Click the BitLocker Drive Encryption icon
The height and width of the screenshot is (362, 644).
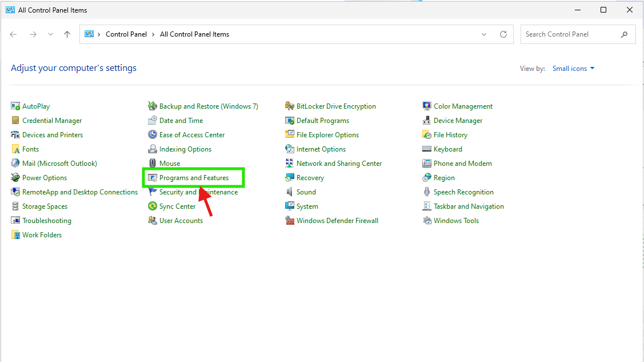pyautogui.click(x=290, y=106)
